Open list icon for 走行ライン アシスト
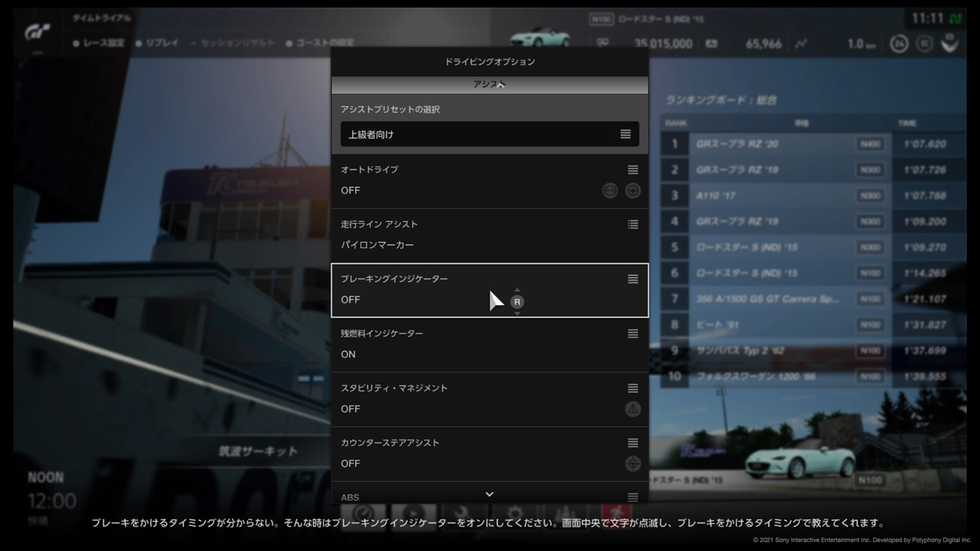This screenshot has height=551, width=980. click(x=633, y=224)
